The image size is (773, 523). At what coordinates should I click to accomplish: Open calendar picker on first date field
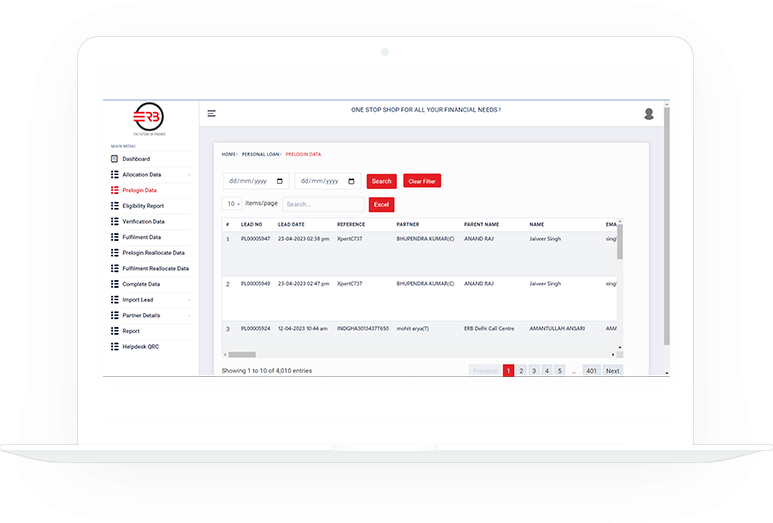tap(280, 181)
